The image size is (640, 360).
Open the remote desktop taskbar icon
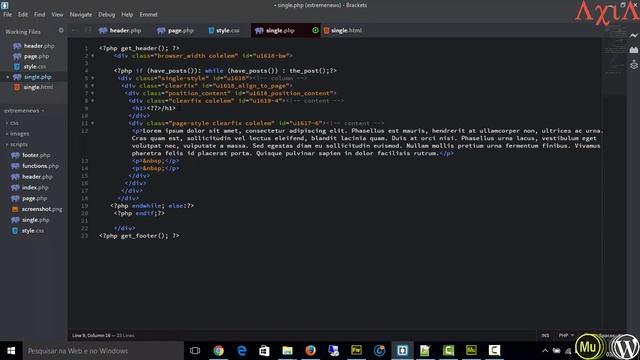333,350
